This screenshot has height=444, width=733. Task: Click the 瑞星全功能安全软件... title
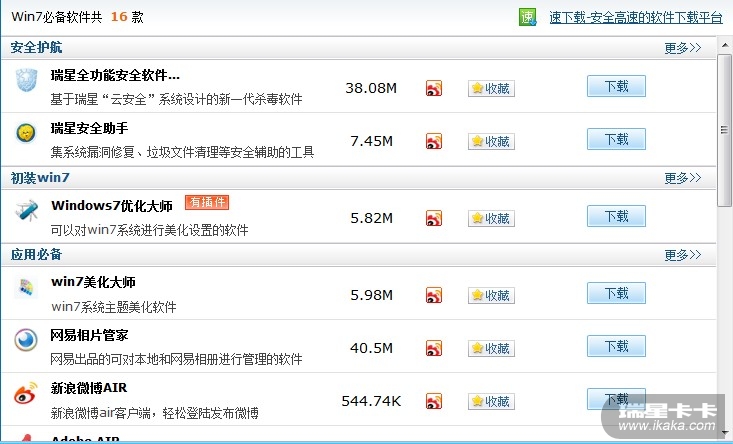[115, 75]
